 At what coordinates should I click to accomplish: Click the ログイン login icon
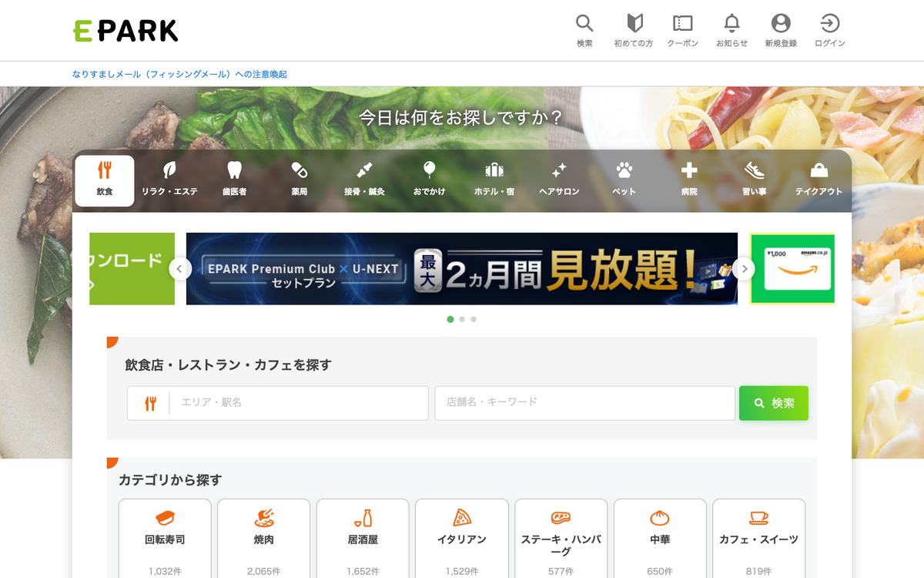click(x=830, y=31)
